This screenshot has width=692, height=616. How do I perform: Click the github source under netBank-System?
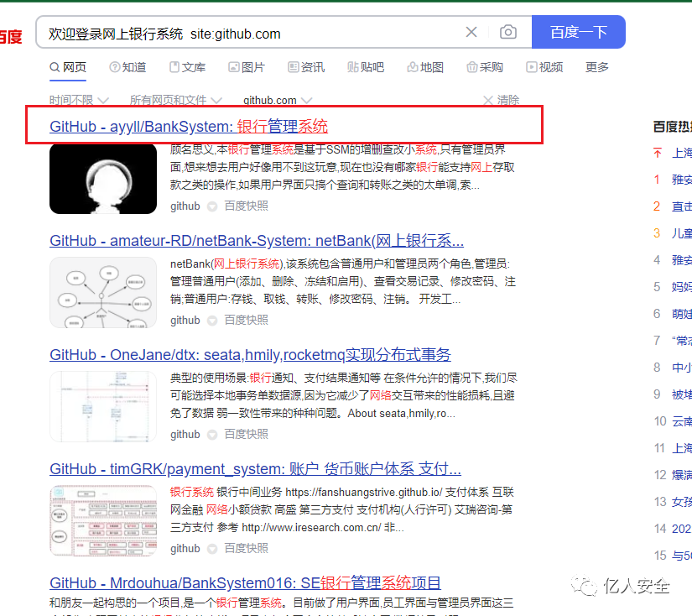[x=185, y=320]
